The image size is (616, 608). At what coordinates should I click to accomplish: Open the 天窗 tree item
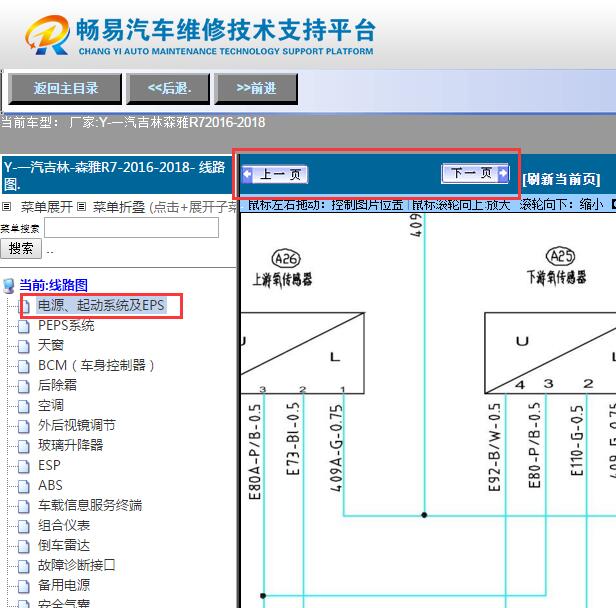(51, 345)
